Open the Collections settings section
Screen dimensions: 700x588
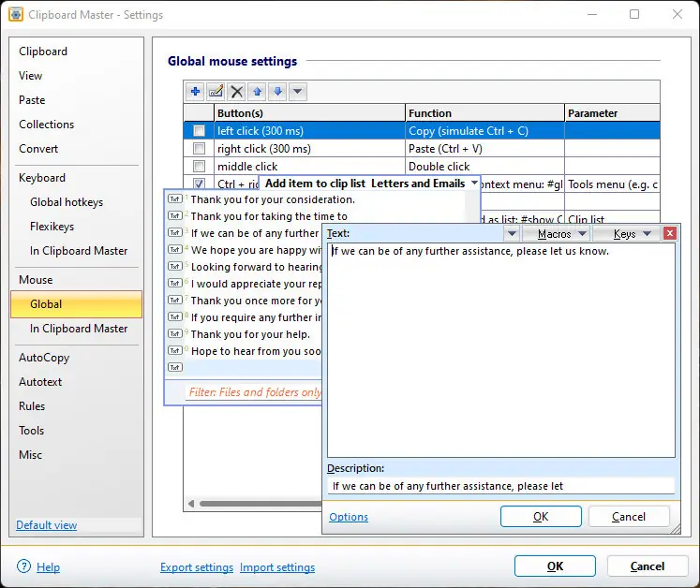pos(47,125)
